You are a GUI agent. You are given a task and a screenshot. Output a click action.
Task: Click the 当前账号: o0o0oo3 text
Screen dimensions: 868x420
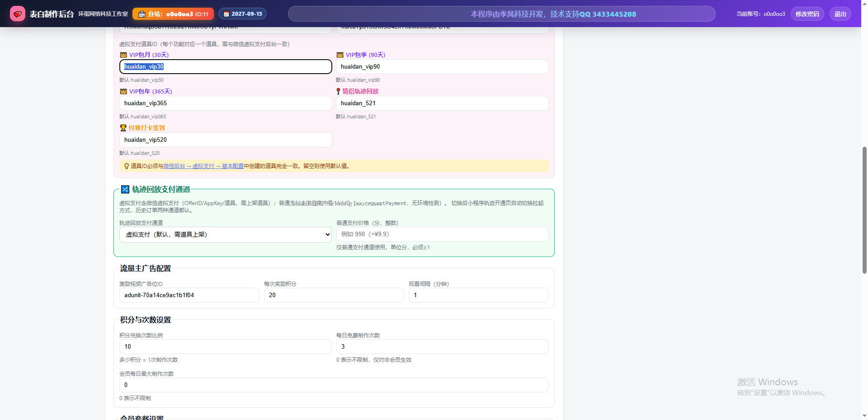[761, 14]
